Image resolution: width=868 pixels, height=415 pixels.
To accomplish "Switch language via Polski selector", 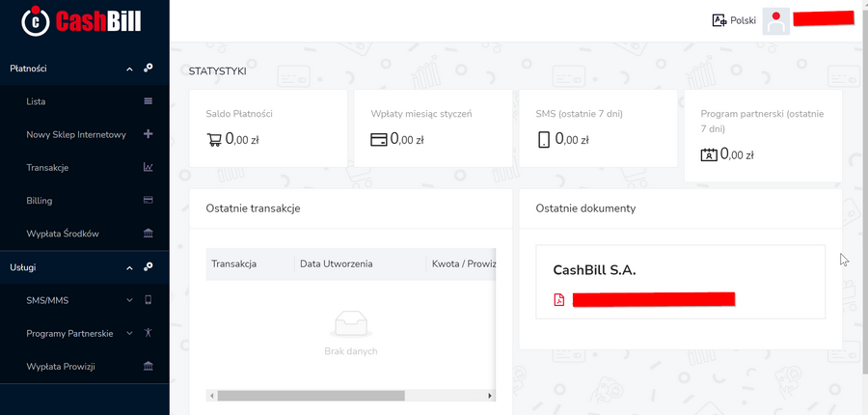I will [734, 21].
